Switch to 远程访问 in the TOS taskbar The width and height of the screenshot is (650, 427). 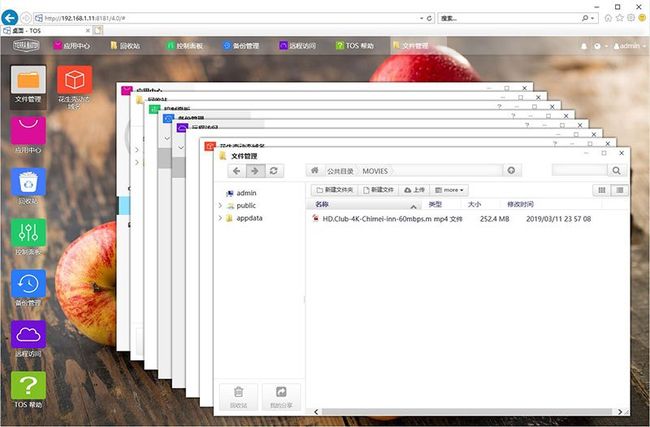pos(298,46)
